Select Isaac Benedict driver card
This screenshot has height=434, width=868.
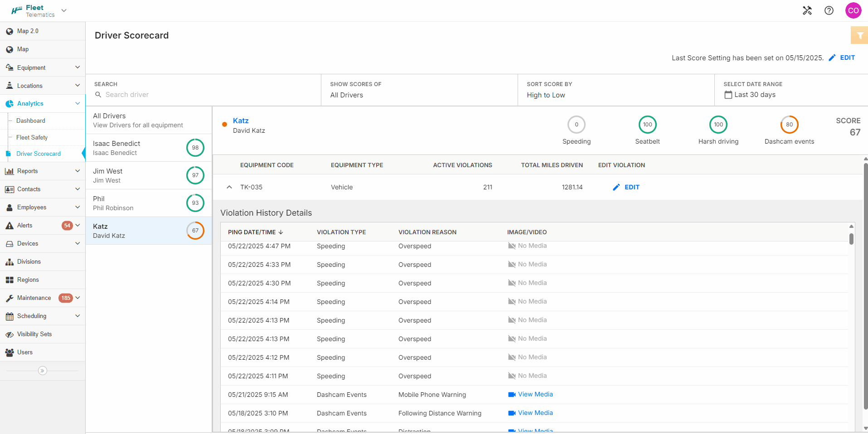tap(149, 148)
